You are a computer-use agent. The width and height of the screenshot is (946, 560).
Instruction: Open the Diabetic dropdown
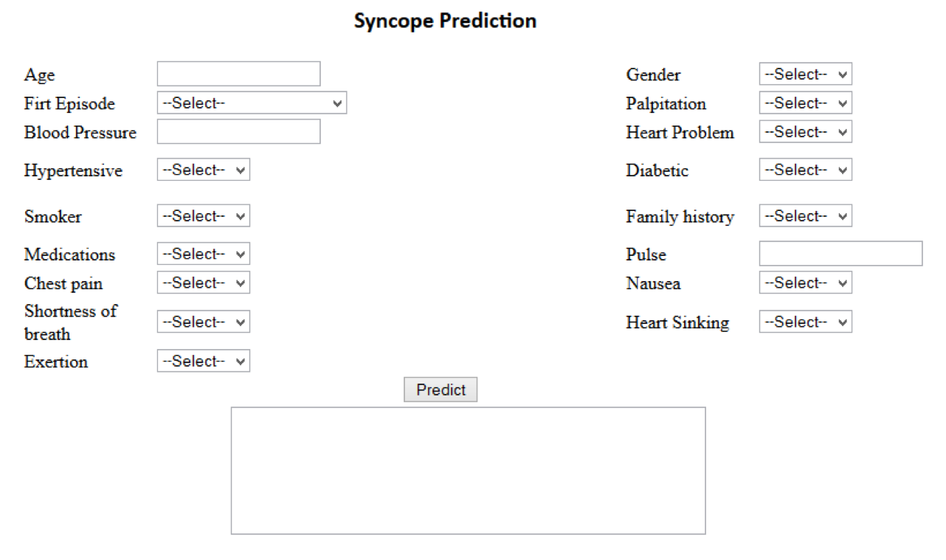point(805,170)
